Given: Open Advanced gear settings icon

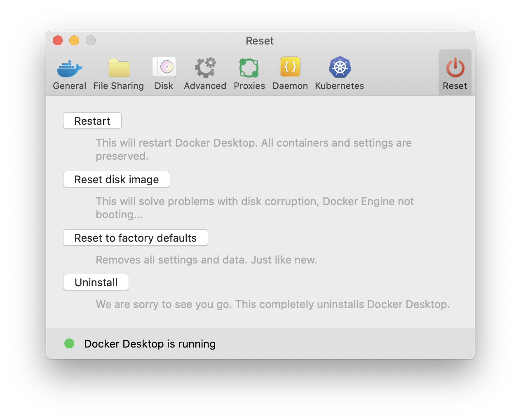Looking at the screenshot, I should [205, 68].
